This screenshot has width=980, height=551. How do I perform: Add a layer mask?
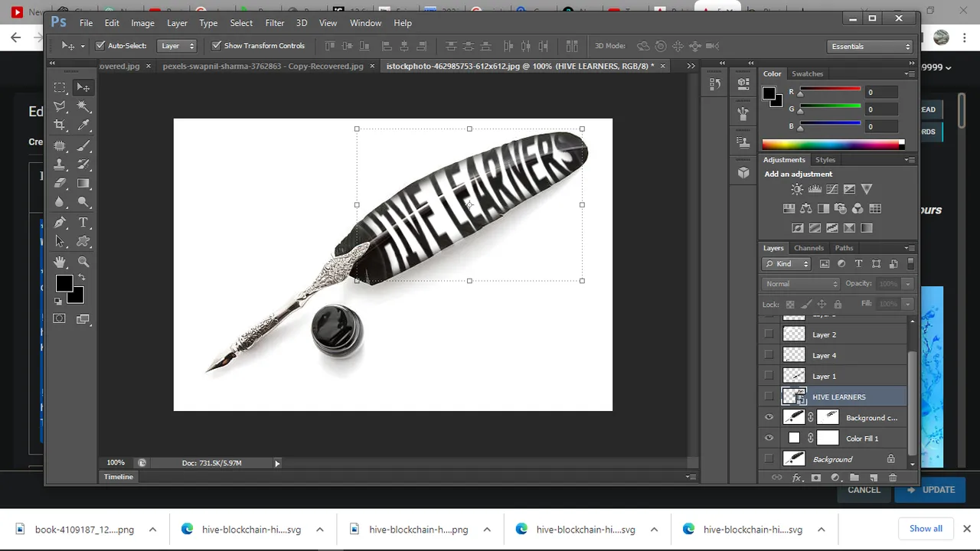coord(815,478)
